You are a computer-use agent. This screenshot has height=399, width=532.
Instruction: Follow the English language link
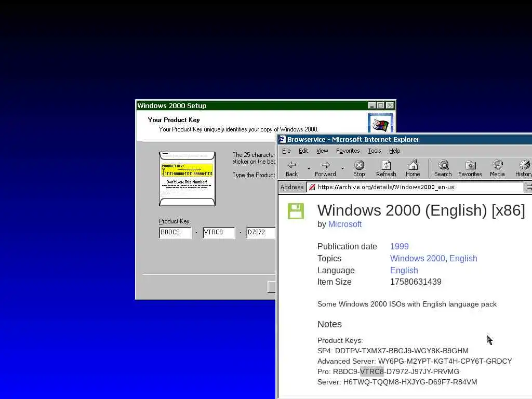point(404,270)
